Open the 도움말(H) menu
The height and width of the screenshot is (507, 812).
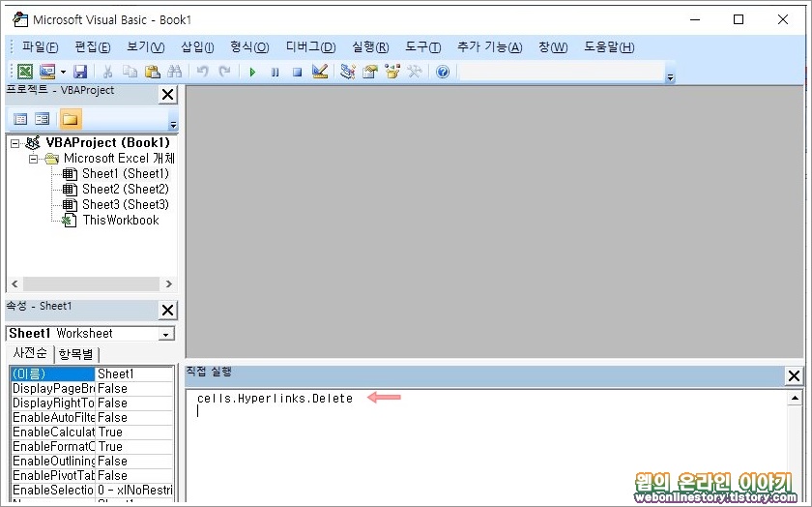pyautogui.click(x=609, y=47)
